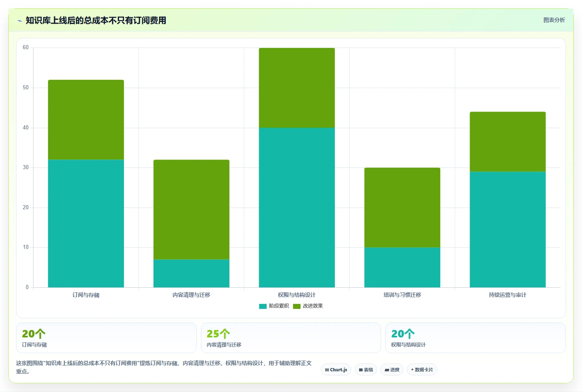
Task: Click the 权限与结构设计 x-axis label
Action: pos(297,295)
